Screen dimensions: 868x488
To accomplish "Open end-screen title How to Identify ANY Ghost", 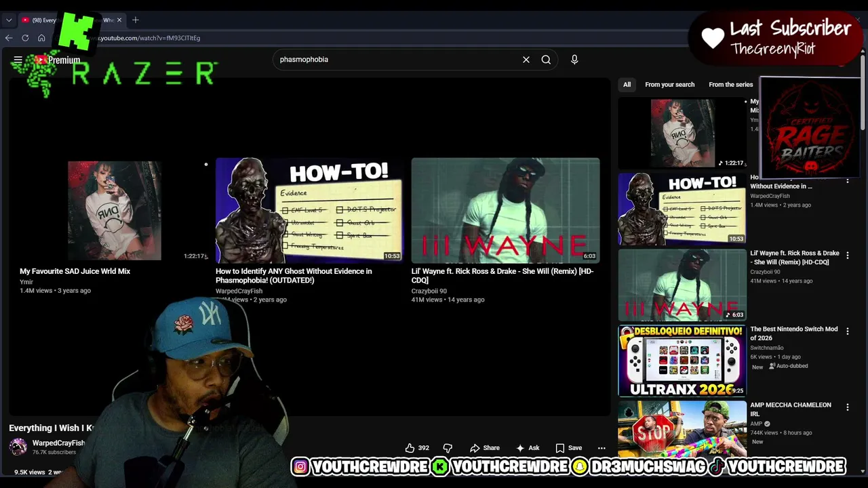I will click(x=294, y=276).
